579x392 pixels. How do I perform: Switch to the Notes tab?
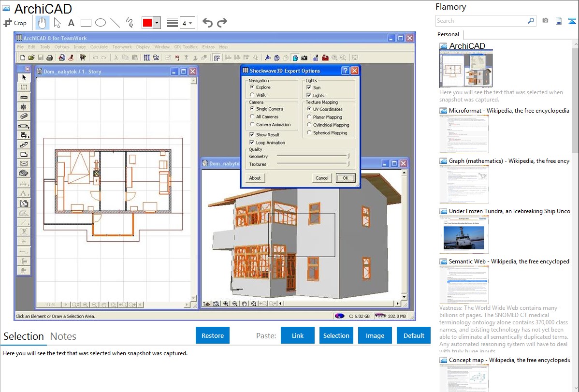click(x=63, y=336)
